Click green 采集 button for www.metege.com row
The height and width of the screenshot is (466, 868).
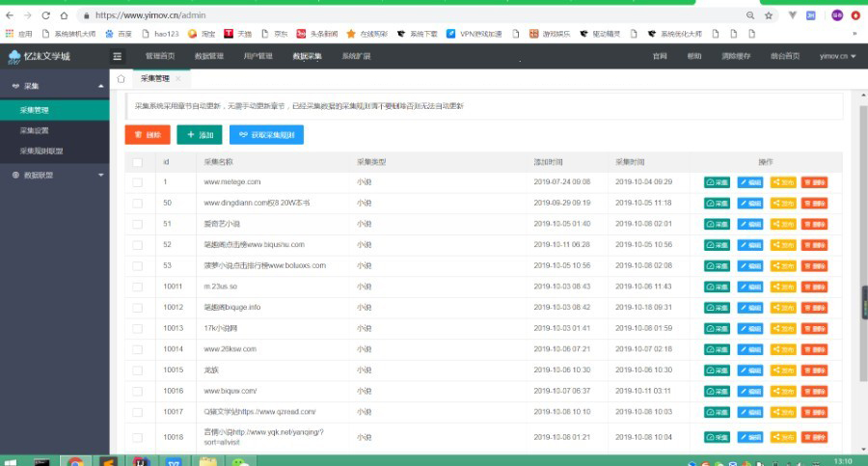tap(717, 181)
